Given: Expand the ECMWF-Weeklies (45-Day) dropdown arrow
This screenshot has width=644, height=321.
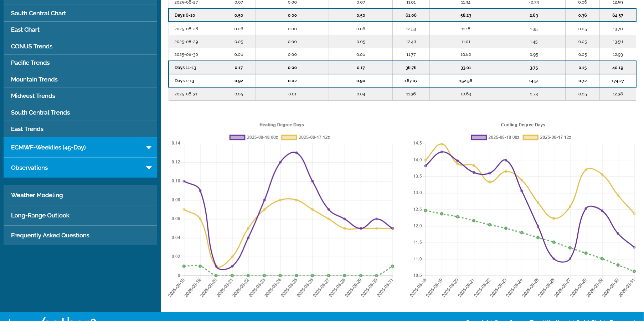Looking at the screenshot, I should coord(149,147).
